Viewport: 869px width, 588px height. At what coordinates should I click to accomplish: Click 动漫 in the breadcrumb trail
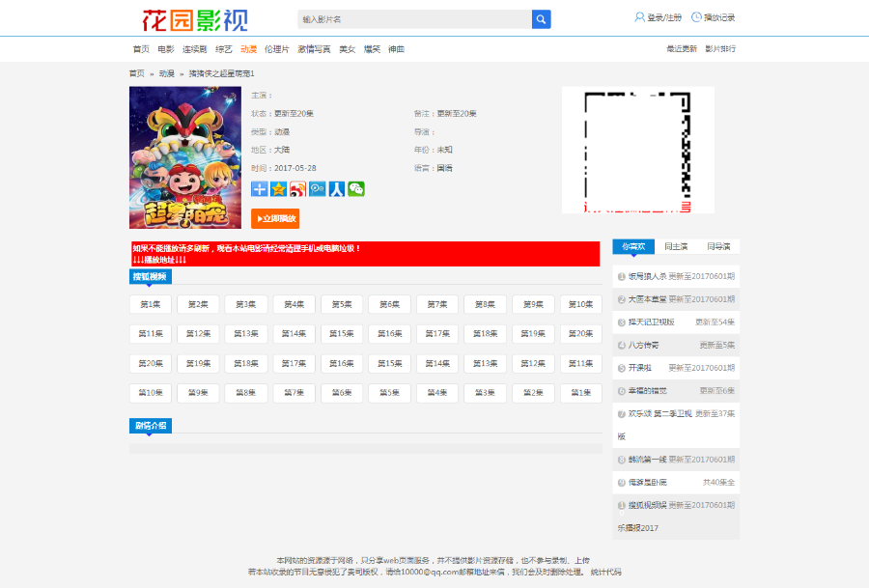(x=166, y=73)
